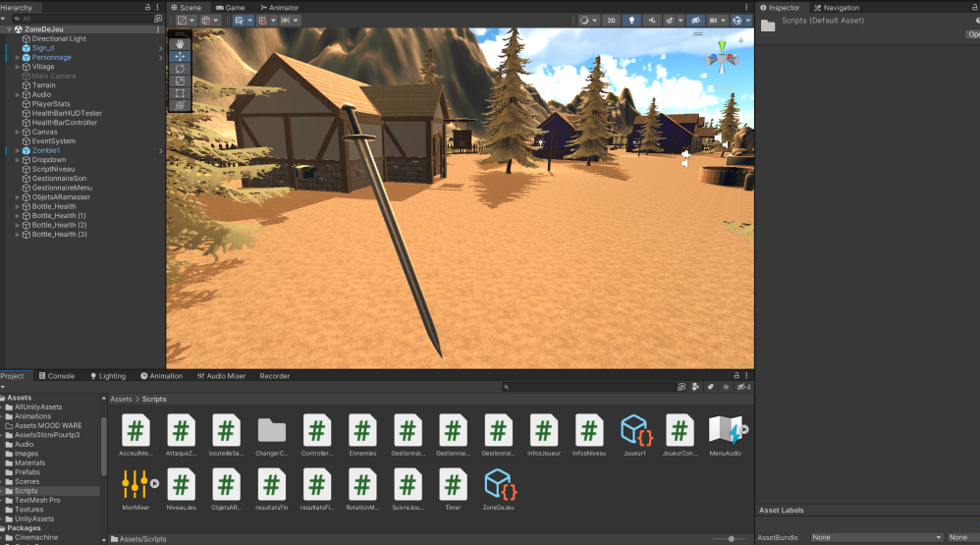Viewport: 980px width, 545px height.
Task: Open the AssetBundle dropdown
Action: [876, 537]
